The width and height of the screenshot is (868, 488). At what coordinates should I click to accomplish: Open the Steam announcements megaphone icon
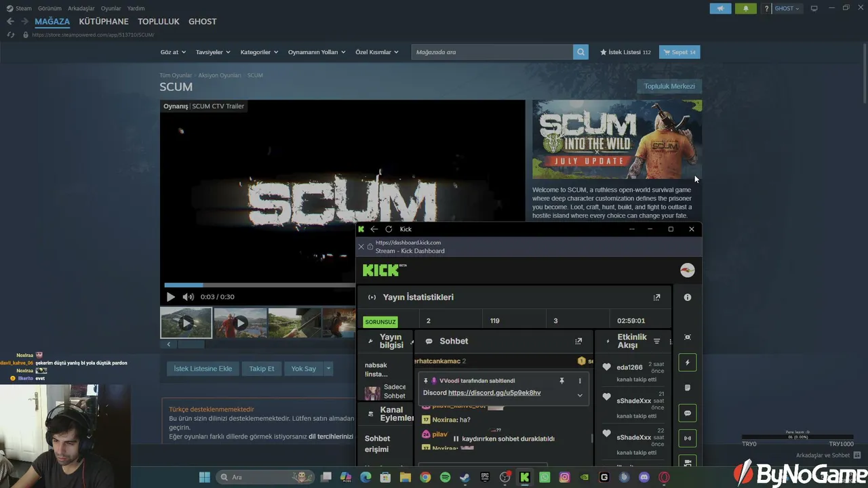coord(720,8)
